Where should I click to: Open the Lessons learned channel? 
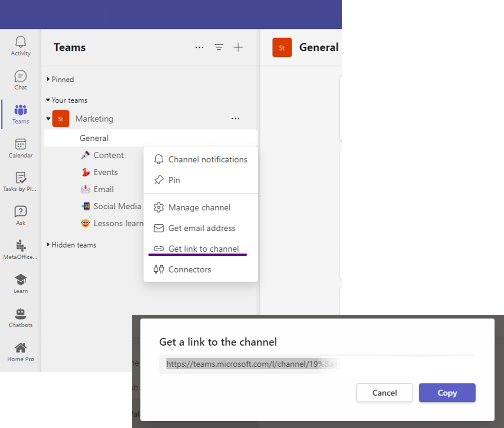[x=118, y=223]
